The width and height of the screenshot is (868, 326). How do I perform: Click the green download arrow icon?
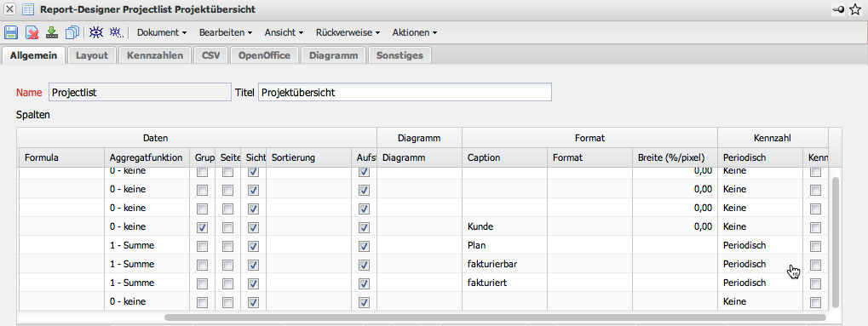click(52, 32)
